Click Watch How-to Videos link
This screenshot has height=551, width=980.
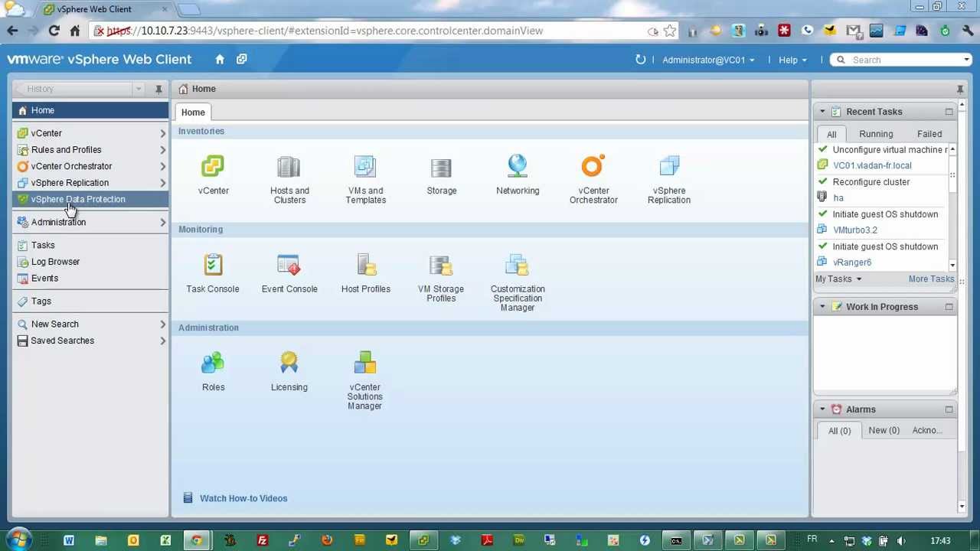(243, 498)
